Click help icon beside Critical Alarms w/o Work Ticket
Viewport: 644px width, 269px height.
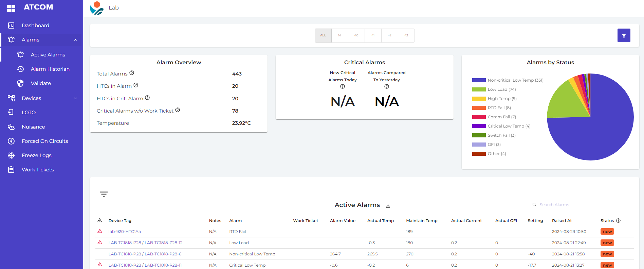click(x=178, y=110)
